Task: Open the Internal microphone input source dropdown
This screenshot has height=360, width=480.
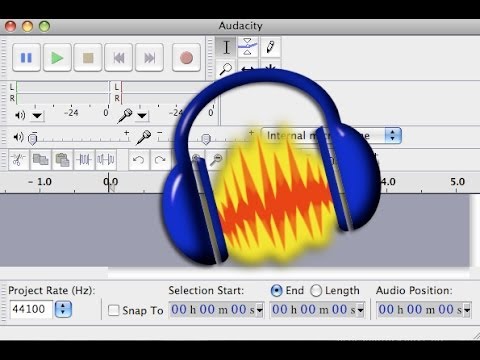Action: 331,136
